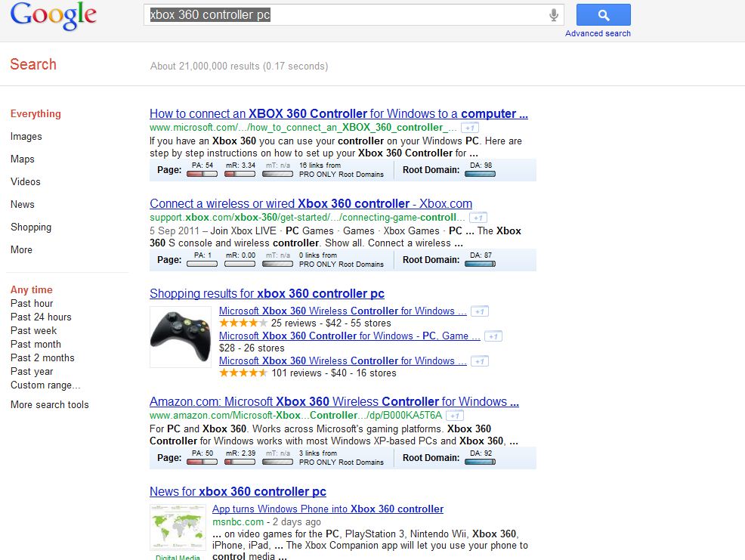Filter results to Past year
Screen dimensions: 745x560
[32, 371]
